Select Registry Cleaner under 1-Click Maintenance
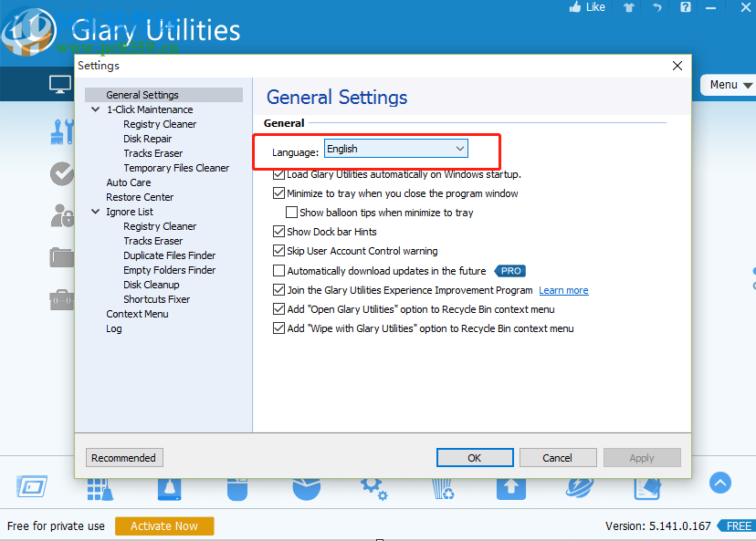The image size is (756, 541). [x=160, y=124]
